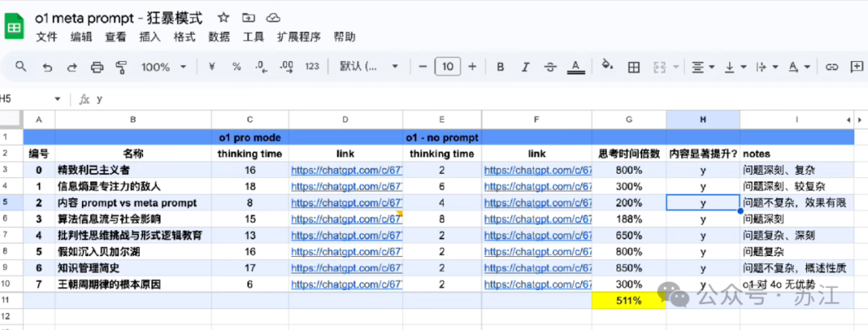Open the 100% zoom dropdown
Image resolution: width=868 pixels, height=330 pixels.
tap(164, 67)
